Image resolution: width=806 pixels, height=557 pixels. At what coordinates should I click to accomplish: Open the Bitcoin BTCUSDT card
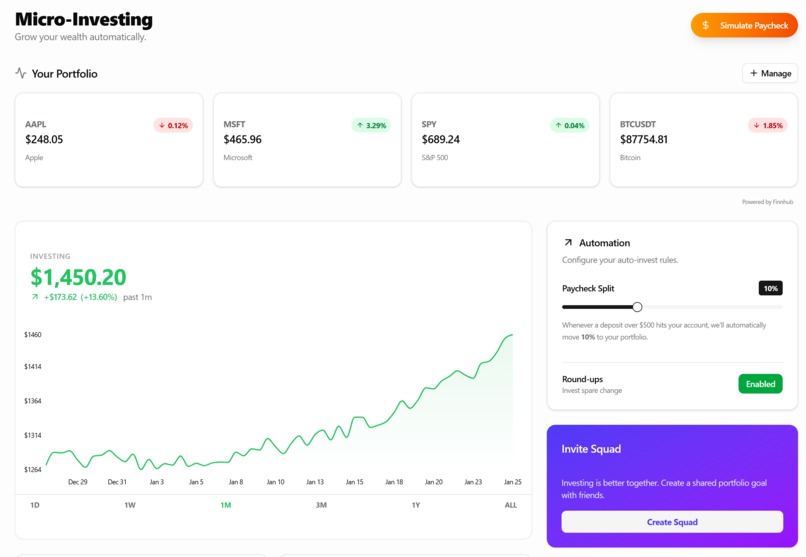[703, 140]
